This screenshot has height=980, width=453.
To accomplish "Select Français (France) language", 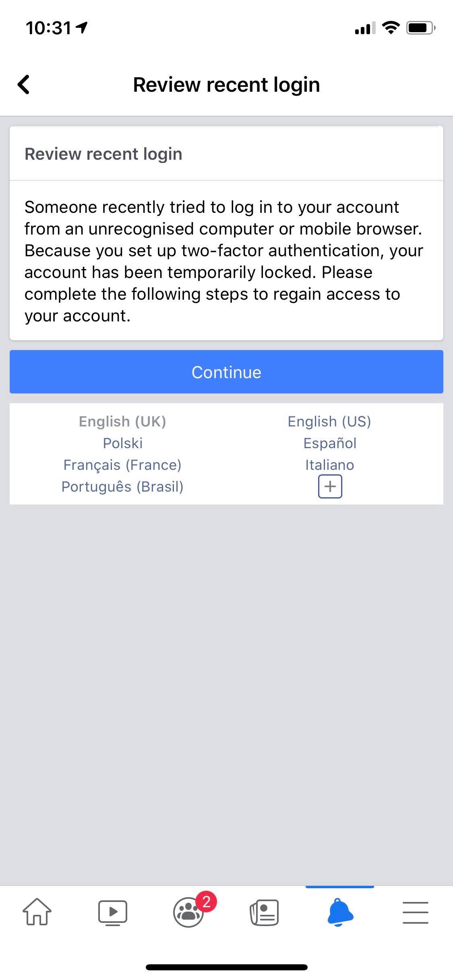I will [122, 465].
